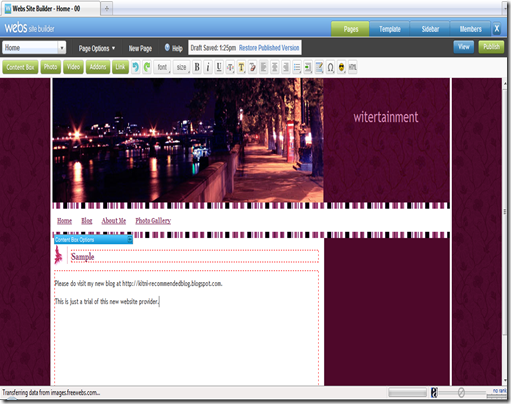Screen dimensions: 511x404
Task: Switch to the Template tab
Action: (390, 29)
